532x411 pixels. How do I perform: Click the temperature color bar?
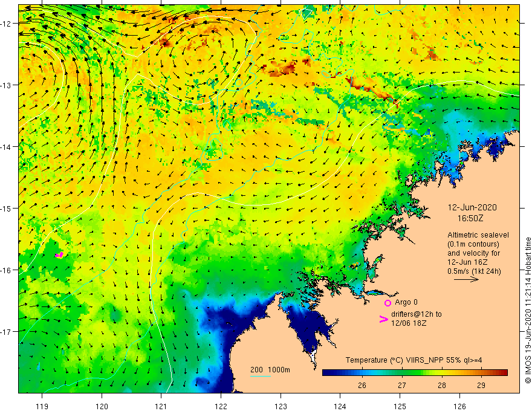[415, 372]
